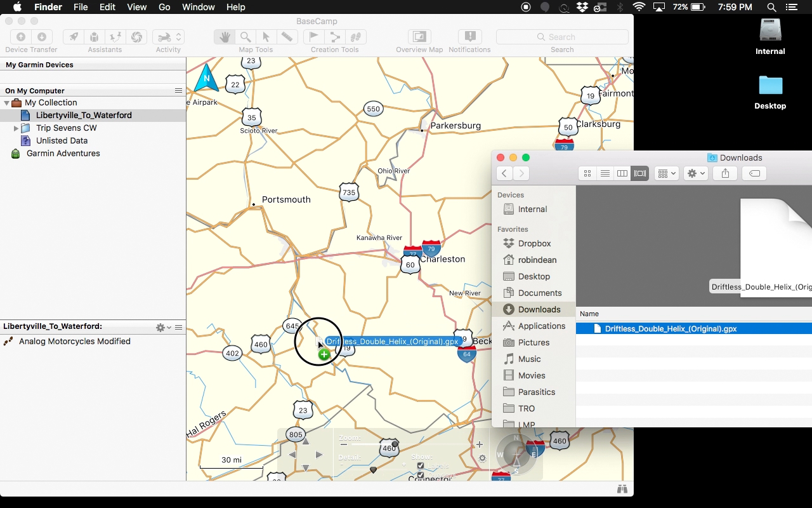Screen dimensions: 812x508
Task: Select the Zoom magnifier map tool
Action: pyautogui.click(x=246, y=37)
